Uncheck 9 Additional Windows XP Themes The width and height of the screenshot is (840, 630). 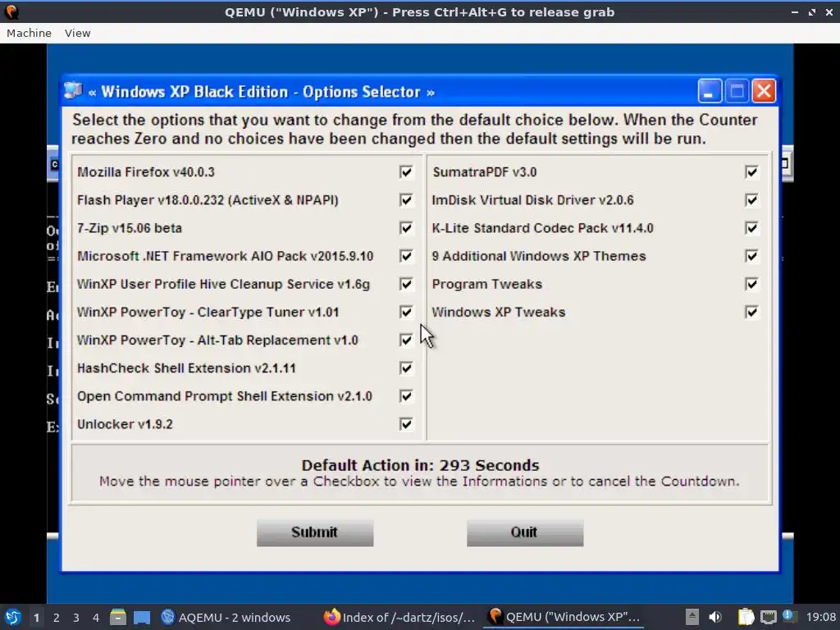pos(751,256)
